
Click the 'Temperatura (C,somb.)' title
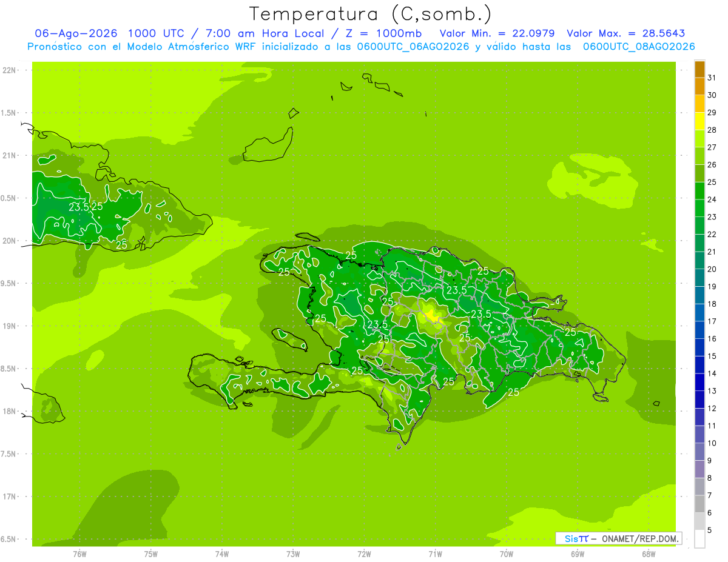(x=371, y=14)
